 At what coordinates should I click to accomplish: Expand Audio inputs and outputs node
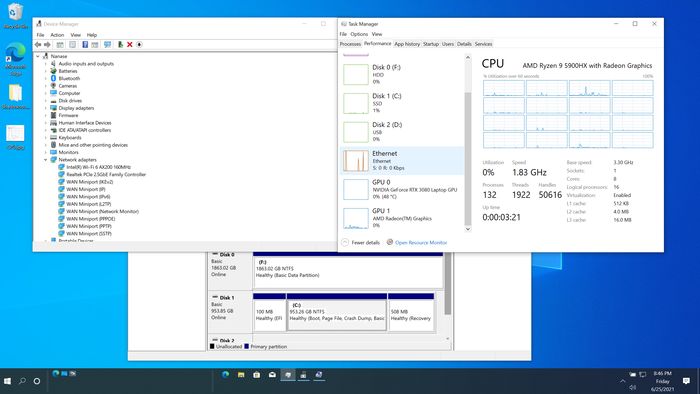click(46, 64)
